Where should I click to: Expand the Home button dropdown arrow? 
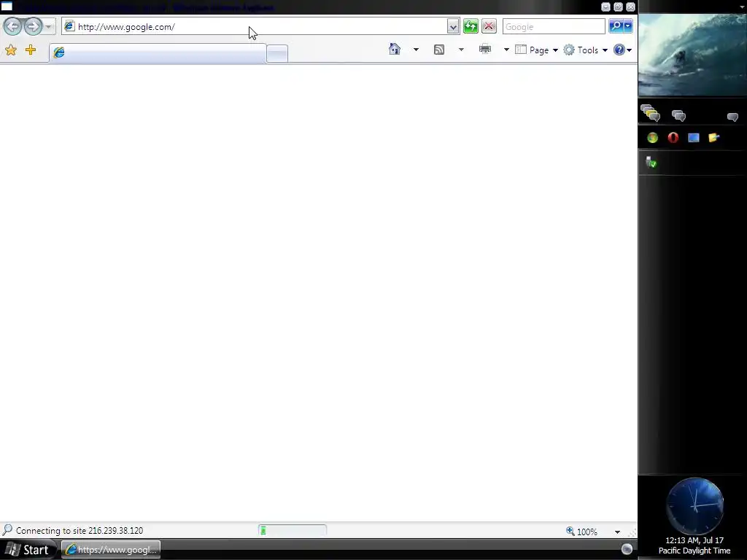coord(416,50)
